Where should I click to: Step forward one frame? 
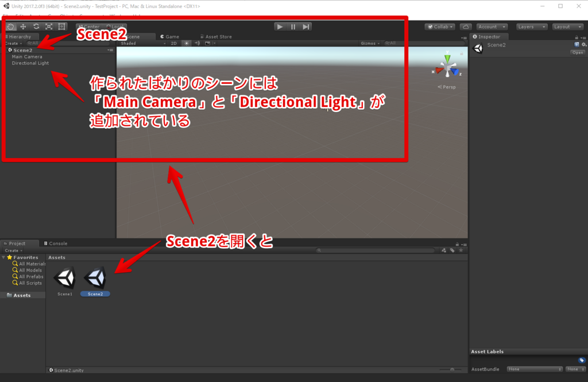[x=306, y=26]
